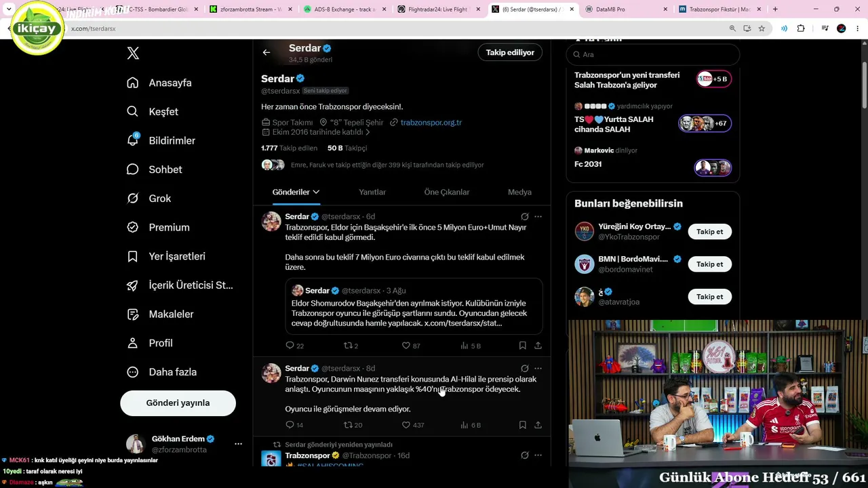Expand the Daha fazla menu
The width and height of the screenshot is (868, 488).
coord(162,372)
